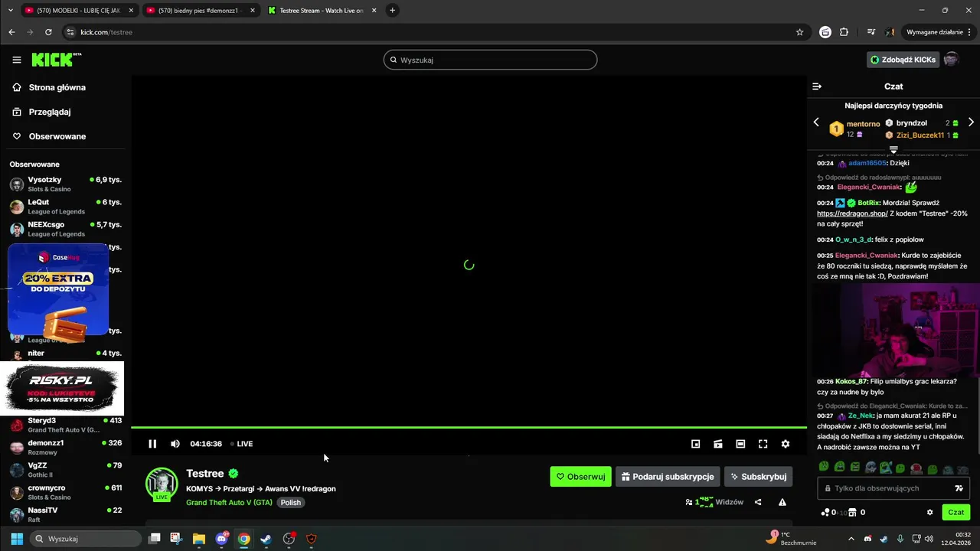The height and width of the screenshot is (551, 980).
Task: Open the NassiTV Raft channel
Action: tap(65, 514)
